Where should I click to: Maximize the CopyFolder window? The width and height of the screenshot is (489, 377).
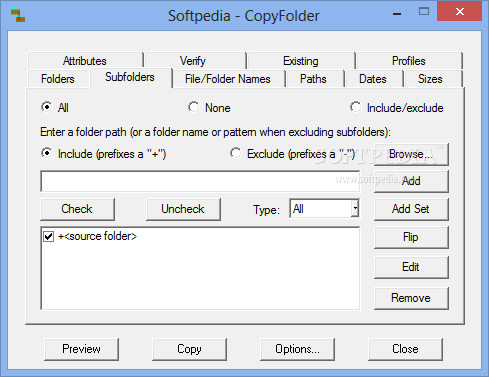tap(424, 12)
